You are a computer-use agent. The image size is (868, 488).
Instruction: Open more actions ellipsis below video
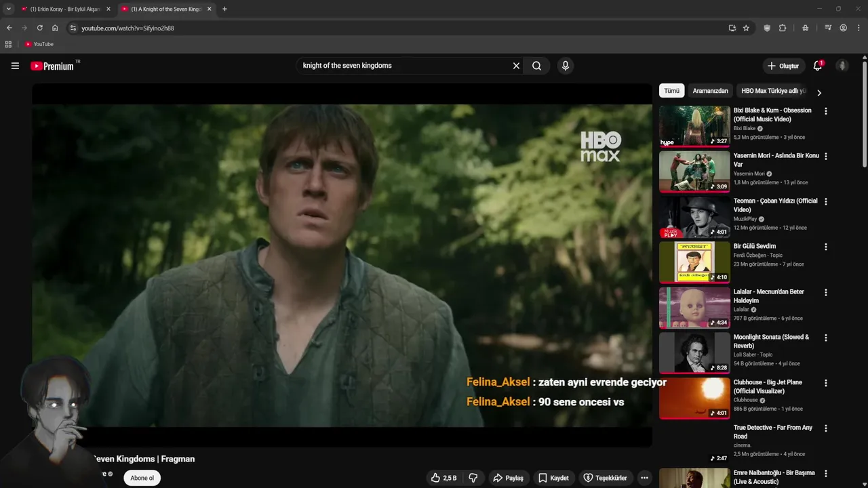(644, 478)
